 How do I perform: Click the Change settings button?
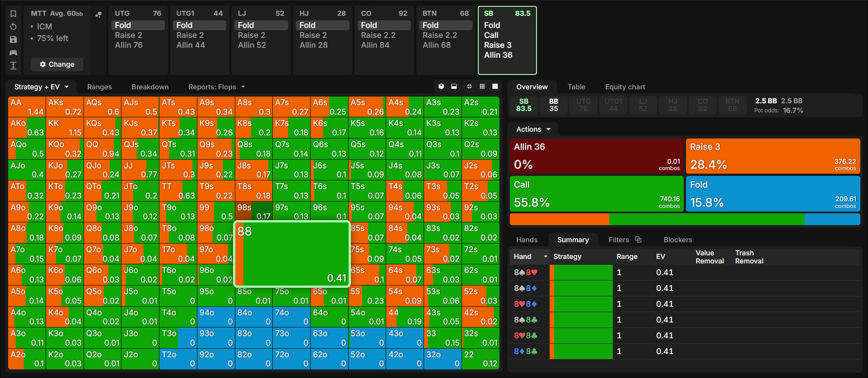57,65
